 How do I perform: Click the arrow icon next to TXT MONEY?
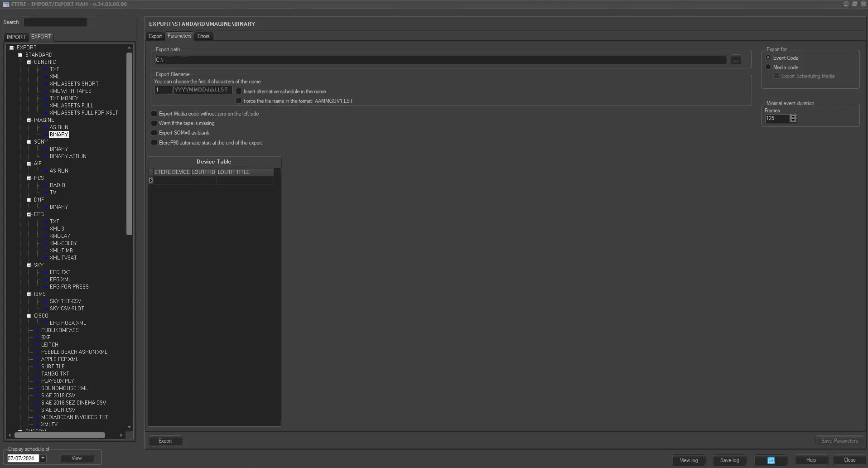pos(46,98)
